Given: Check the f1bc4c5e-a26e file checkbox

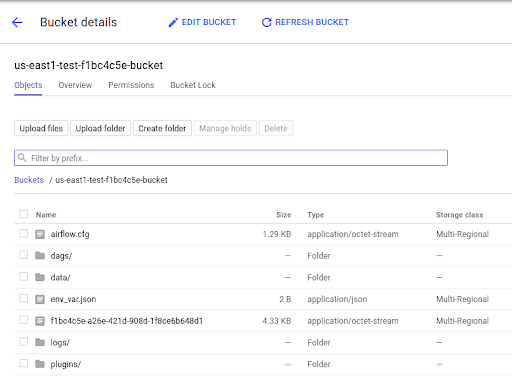Looking at the screenshot, I should 24,320.
